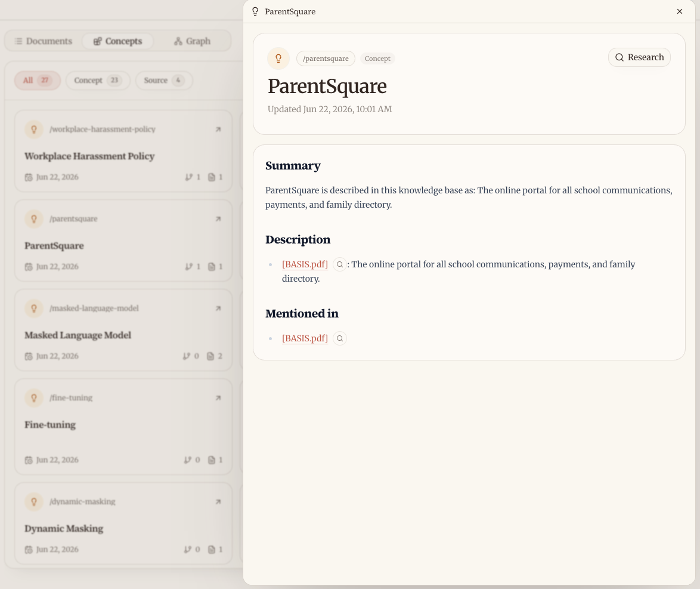Filter the list by All 27
700x589 pixels.
coord(38,81)
